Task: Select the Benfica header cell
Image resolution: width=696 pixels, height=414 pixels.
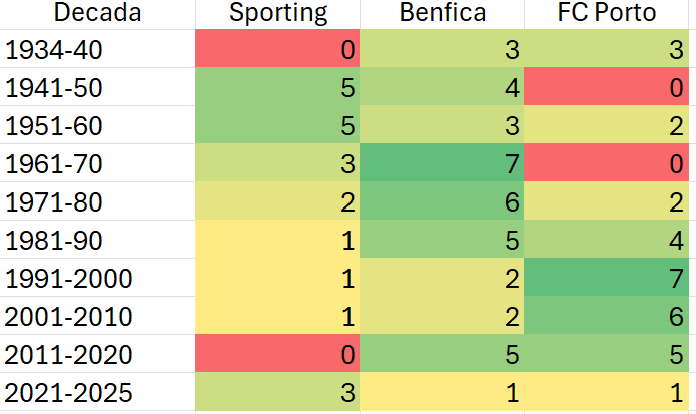Action: (443, 14)
